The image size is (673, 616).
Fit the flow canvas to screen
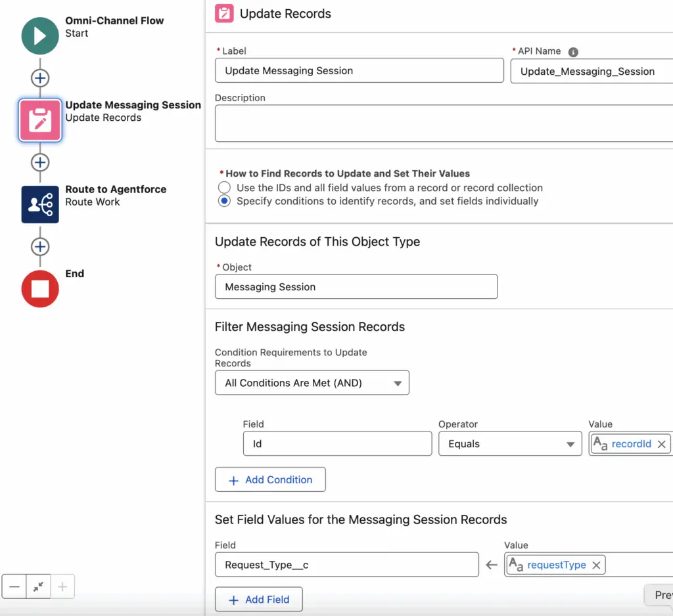point(38,586)
